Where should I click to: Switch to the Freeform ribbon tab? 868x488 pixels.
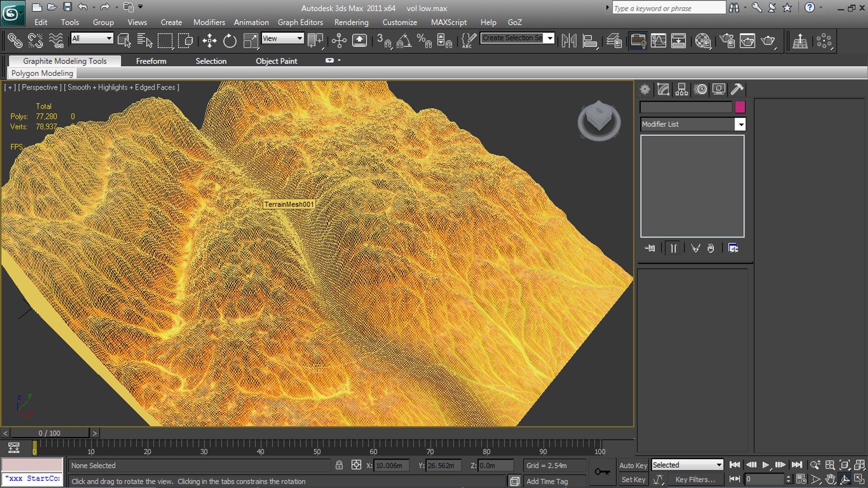151,61
